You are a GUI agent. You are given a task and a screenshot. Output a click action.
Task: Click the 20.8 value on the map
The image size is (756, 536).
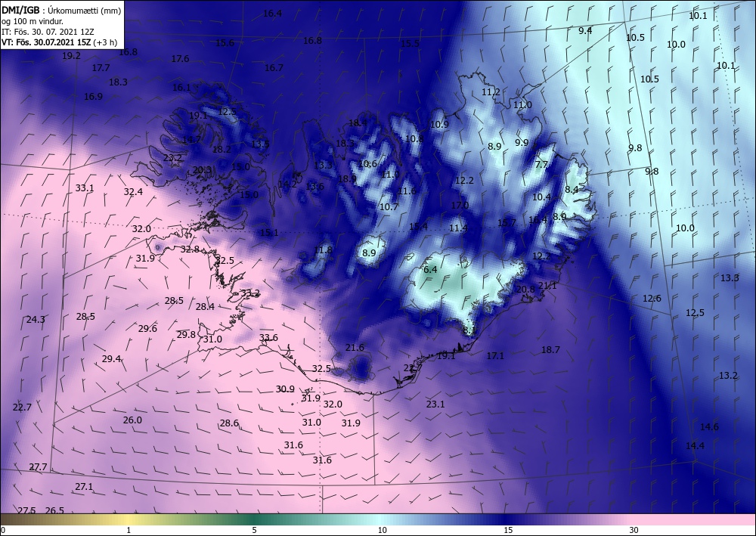pyautogui.click(x=525, y=290)
